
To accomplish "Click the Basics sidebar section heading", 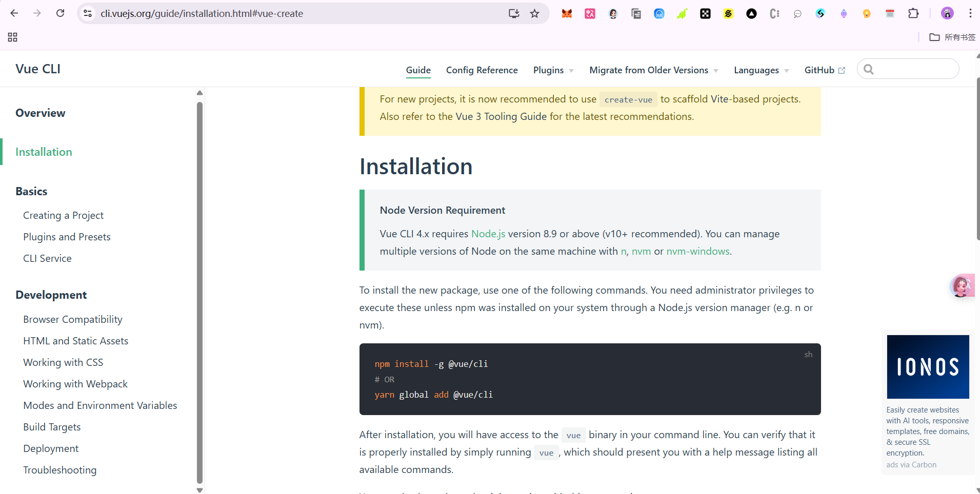I will pos(31,191).
